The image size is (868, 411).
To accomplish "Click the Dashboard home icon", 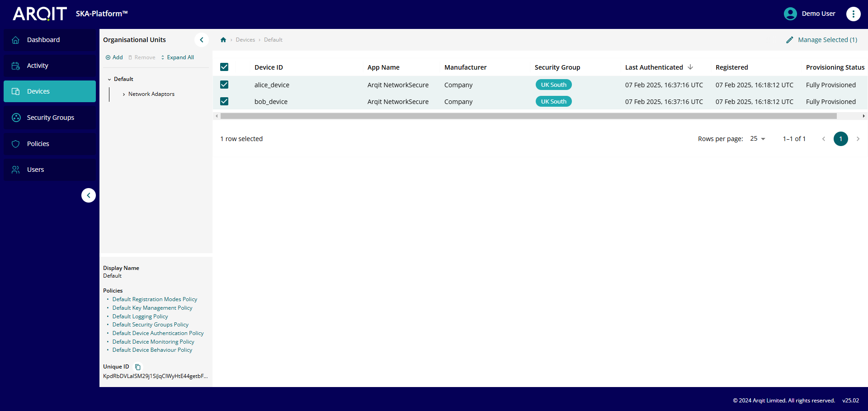I will (x=16, y=40).
